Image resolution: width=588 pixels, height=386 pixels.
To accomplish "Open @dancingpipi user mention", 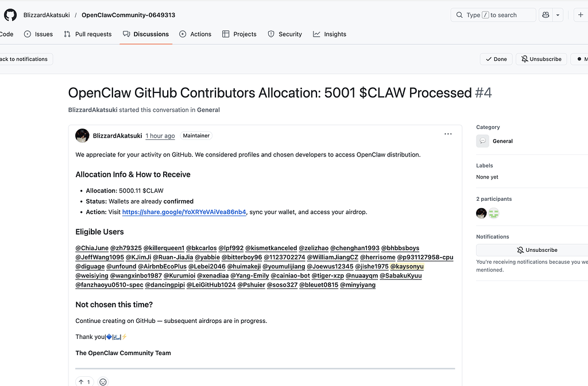I will (x=165, y=284).
